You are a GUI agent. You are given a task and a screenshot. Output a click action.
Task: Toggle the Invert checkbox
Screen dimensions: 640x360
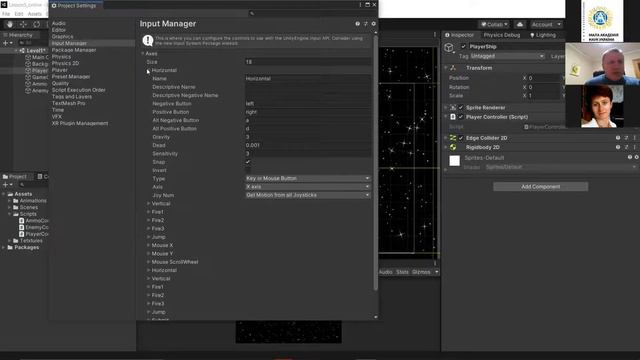pyautogui.click(x=248, y=170)
